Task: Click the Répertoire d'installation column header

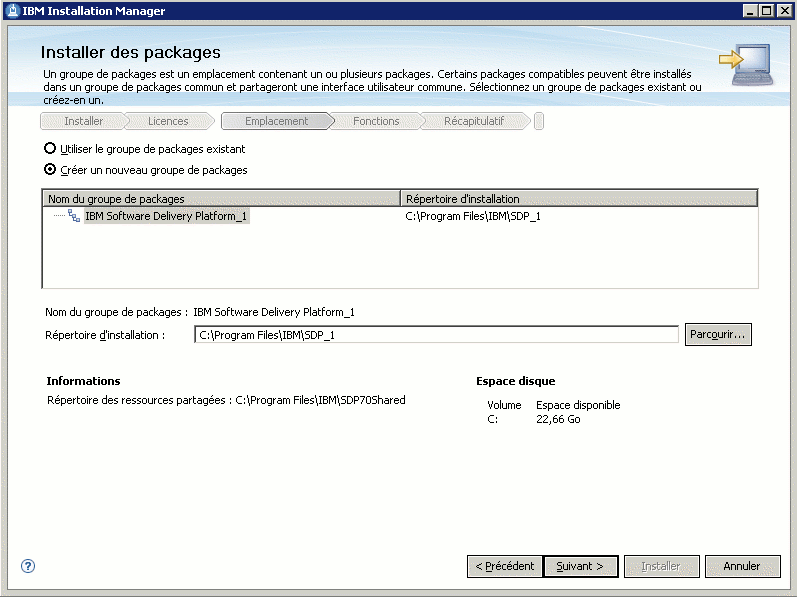Action: [579, 199]
